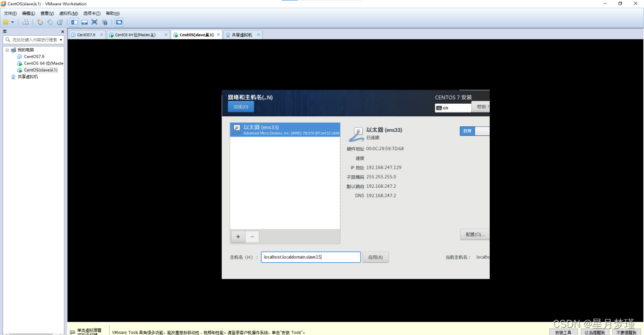Close the CentOS(slave从1) tab
Image resolution: width=644 pixels, height=335 pixels.
click(218, 35)
